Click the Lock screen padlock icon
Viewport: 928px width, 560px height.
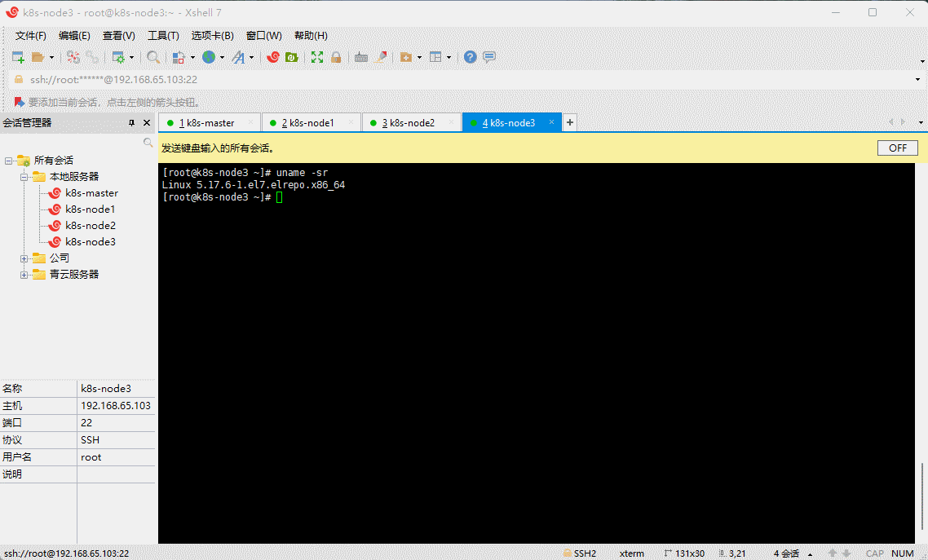coord(336,57)
